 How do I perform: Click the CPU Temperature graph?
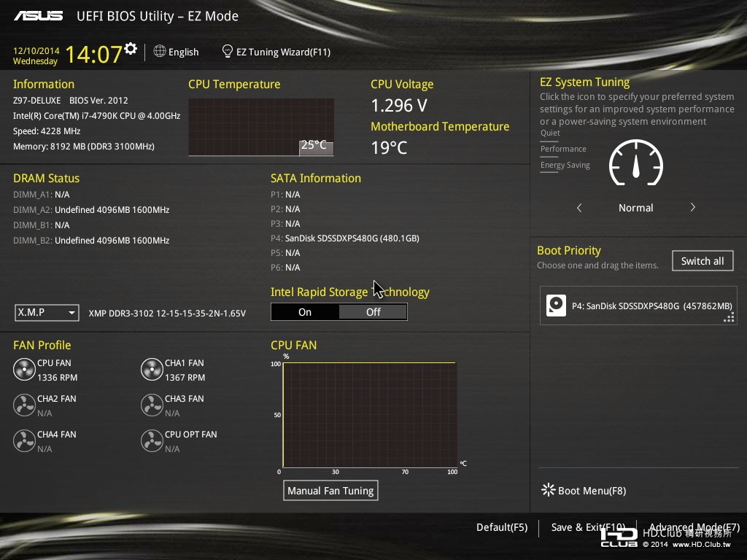pos(261,127)
